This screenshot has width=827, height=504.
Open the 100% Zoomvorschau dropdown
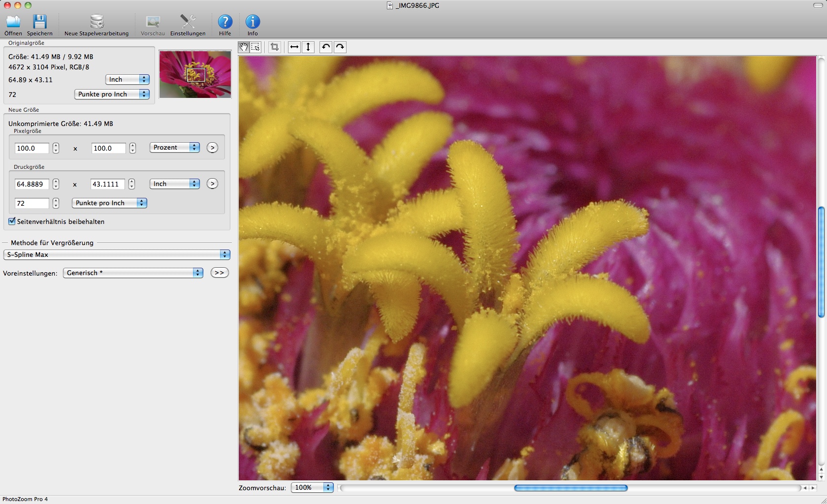pyautogui.click(x=312, y=487)
